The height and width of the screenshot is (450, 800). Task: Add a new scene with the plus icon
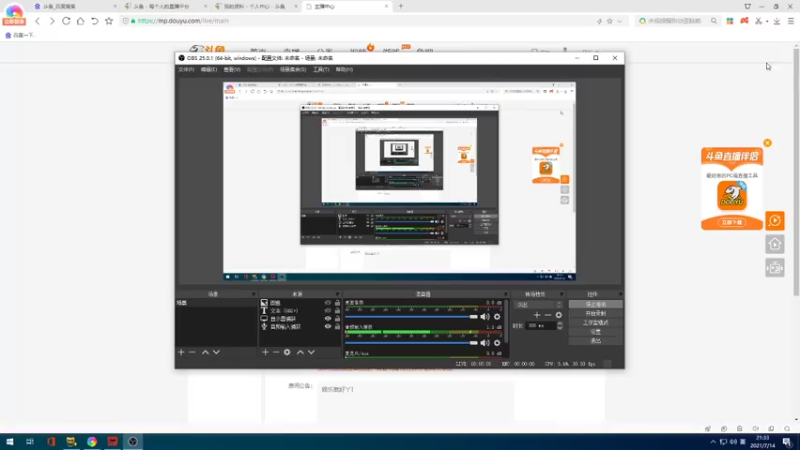pos(181,352)
